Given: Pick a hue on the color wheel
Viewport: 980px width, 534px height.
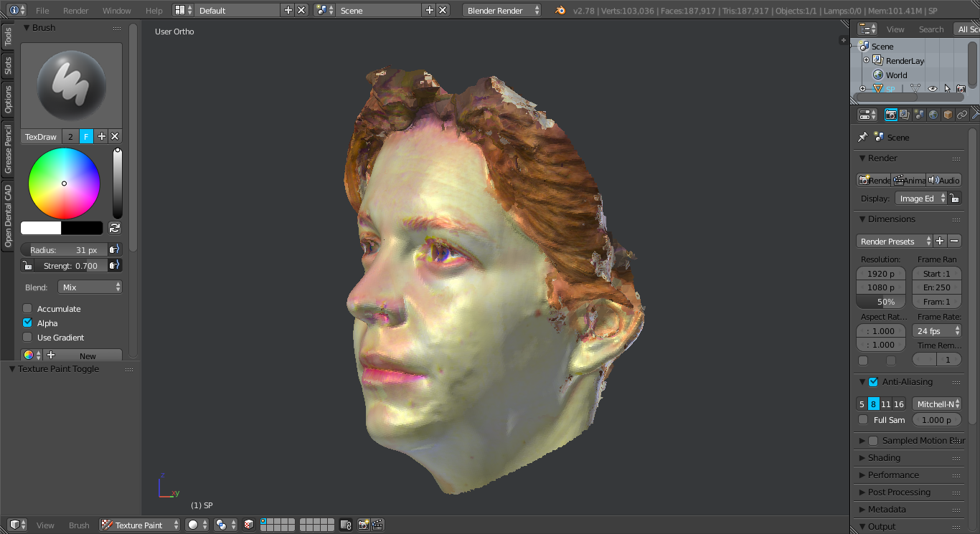Looking at the screenshot, I should (x=64, y=183).
